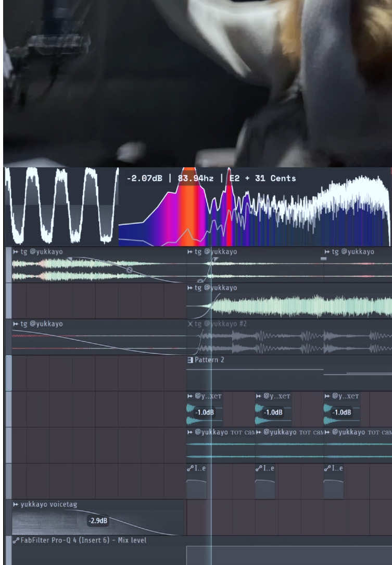The height and width of the screenshot is (565, 392).
Task: Select the -1.0dB gain label on second @y..хет clip
Action: click(x=273, y=412)
